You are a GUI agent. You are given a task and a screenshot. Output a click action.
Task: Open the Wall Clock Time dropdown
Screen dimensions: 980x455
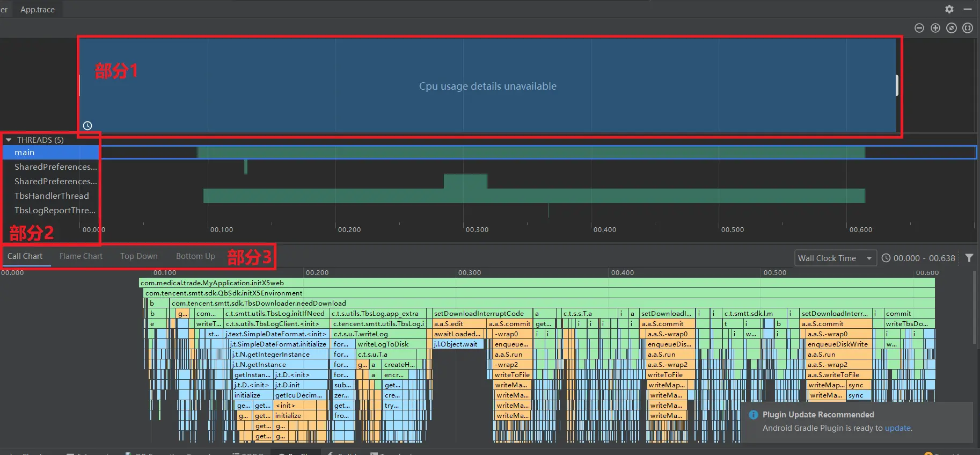click(836, 258)
